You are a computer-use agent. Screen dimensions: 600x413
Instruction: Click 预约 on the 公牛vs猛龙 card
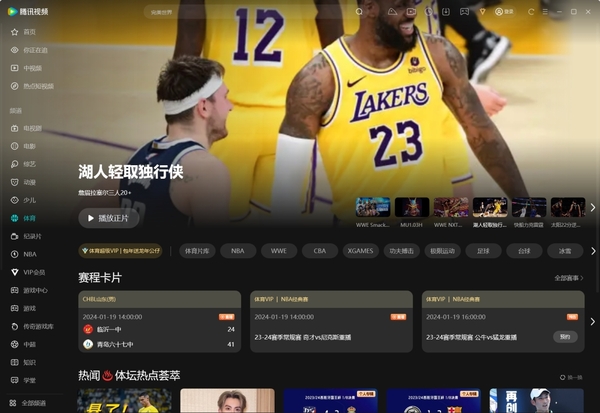(x=565, y=337)
